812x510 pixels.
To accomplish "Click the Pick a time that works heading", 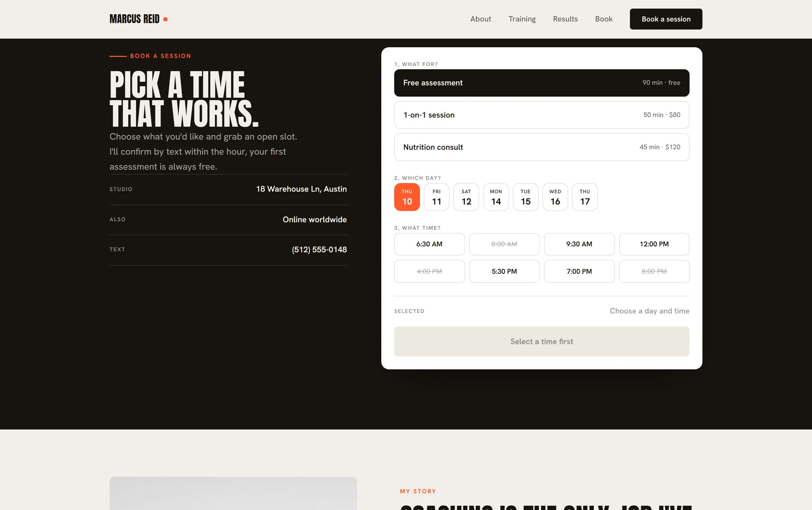I will pos(184,99).
